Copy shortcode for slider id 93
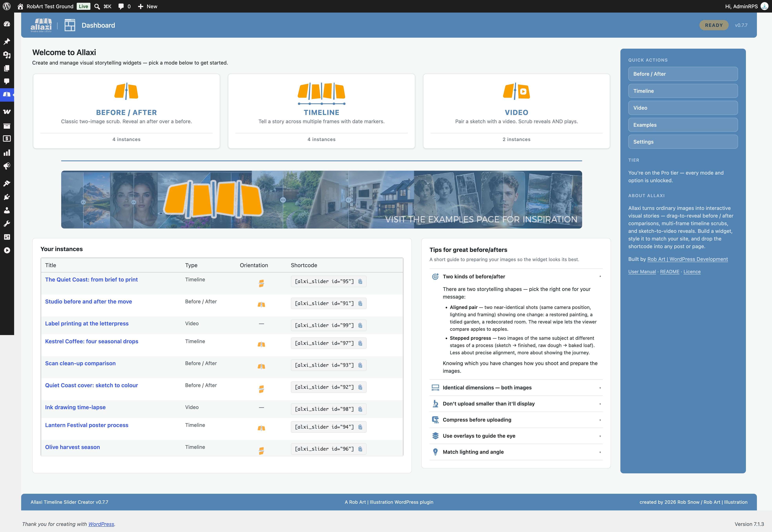The height and width of the screenshot is (532, 772). pos(360,365)
